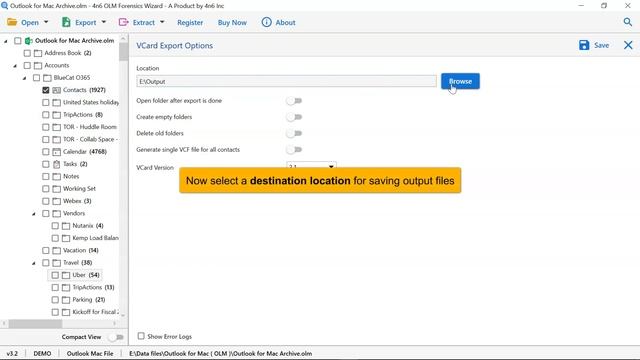Select the TripActions (8) folder
This screenshot has height=360, width=640.
83,115
